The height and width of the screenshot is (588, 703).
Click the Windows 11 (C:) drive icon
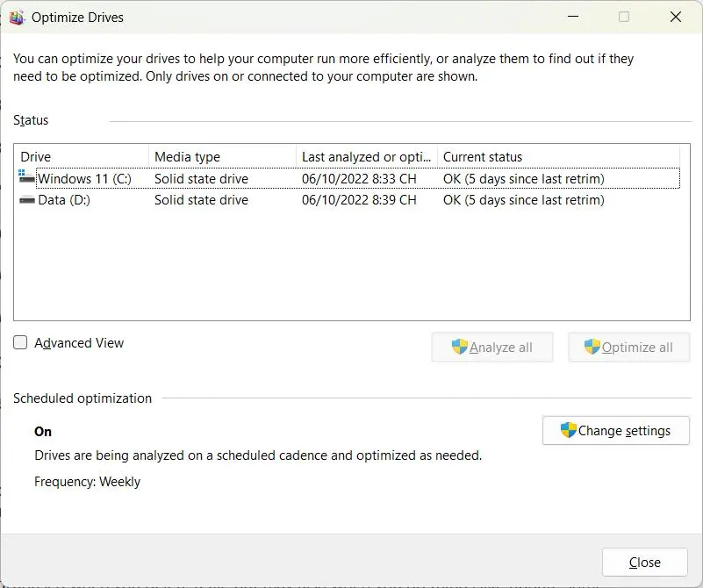click(27, 176)
